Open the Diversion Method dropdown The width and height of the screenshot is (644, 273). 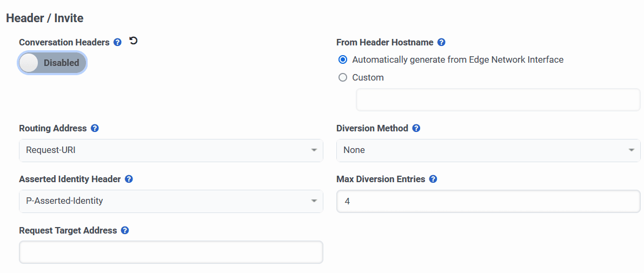point(488,150)
